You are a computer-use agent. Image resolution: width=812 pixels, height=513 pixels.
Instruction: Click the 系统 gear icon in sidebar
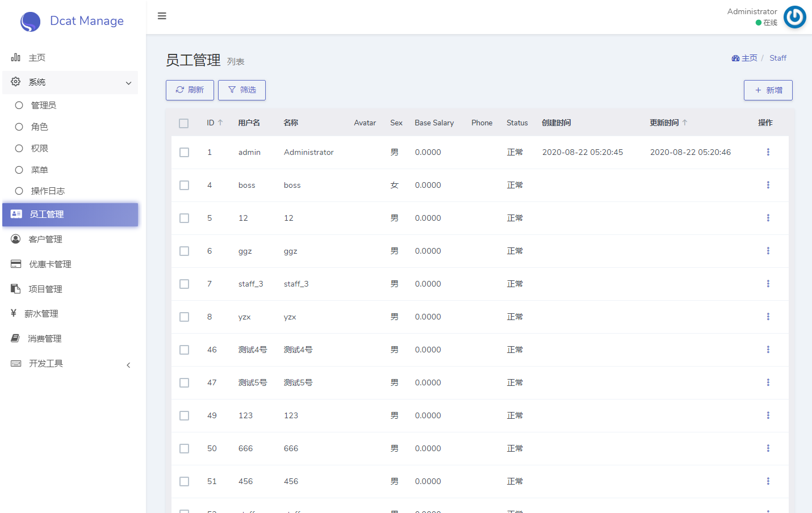(x=16, y=82)
